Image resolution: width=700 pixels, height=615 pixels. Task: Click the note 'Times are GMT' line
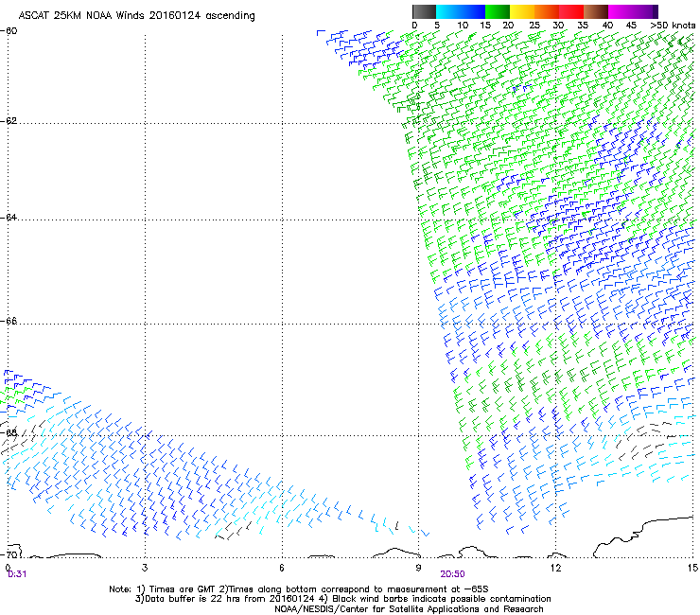299,589
